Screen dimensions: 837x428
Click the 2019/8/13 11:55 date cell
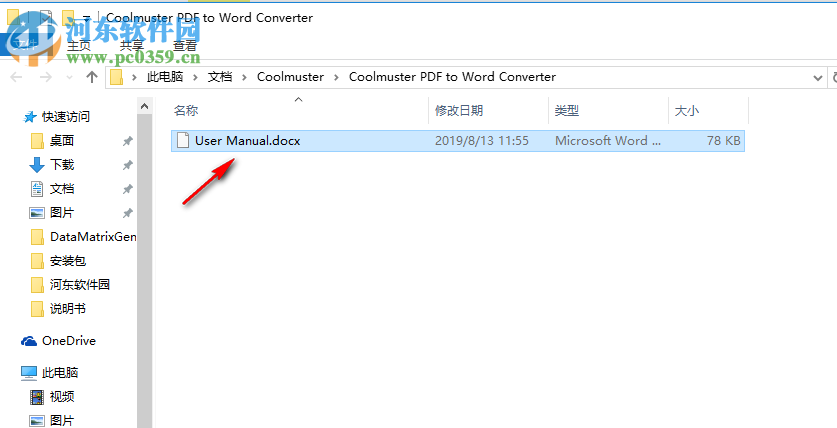(x=481, y=141)
